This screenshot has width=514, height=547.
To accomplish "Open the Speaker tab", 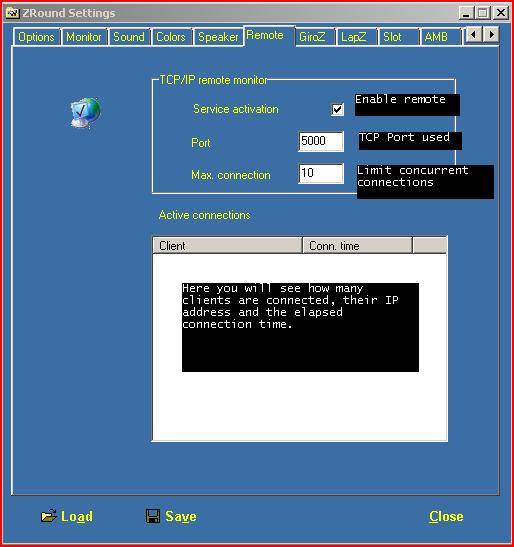I will [x=218, y=37].
